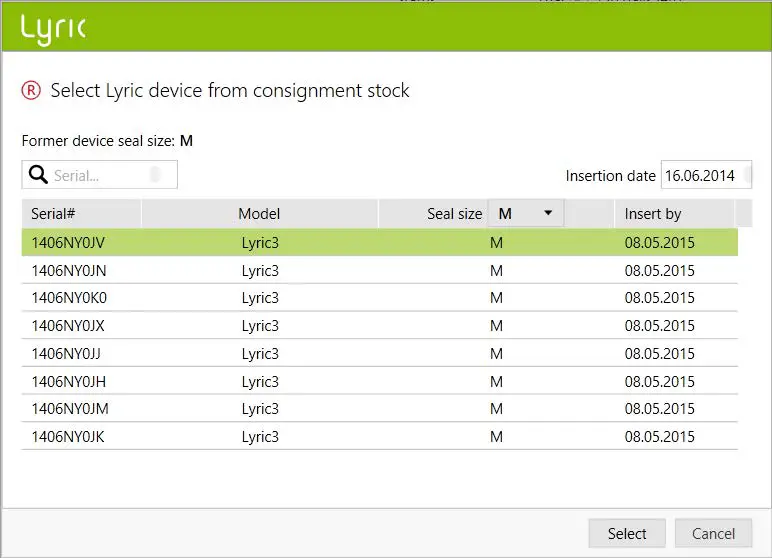The height and width of the screenshot is (558, 772).
Task: Sort by Model column header
Action: (x=259, y=213)
